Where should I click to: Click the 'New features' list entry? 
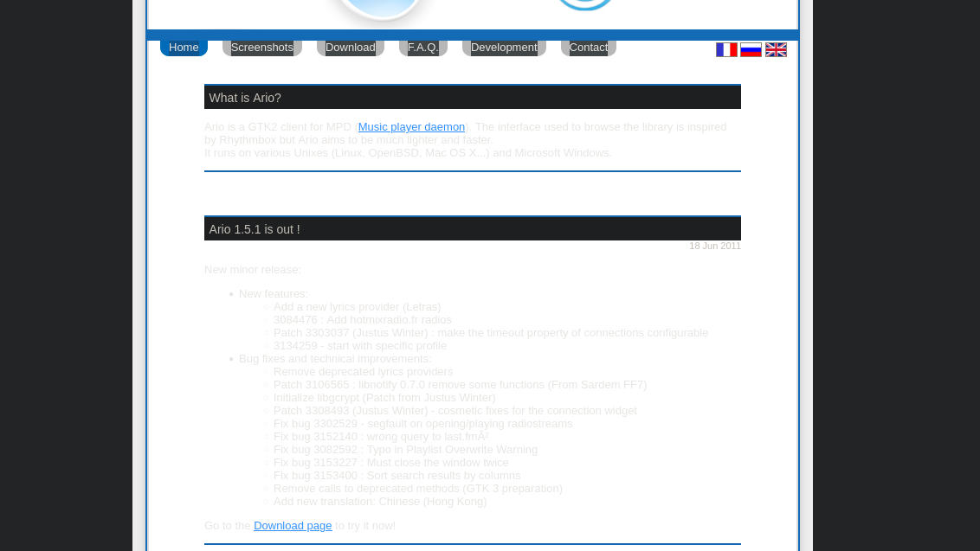[273, 293]
